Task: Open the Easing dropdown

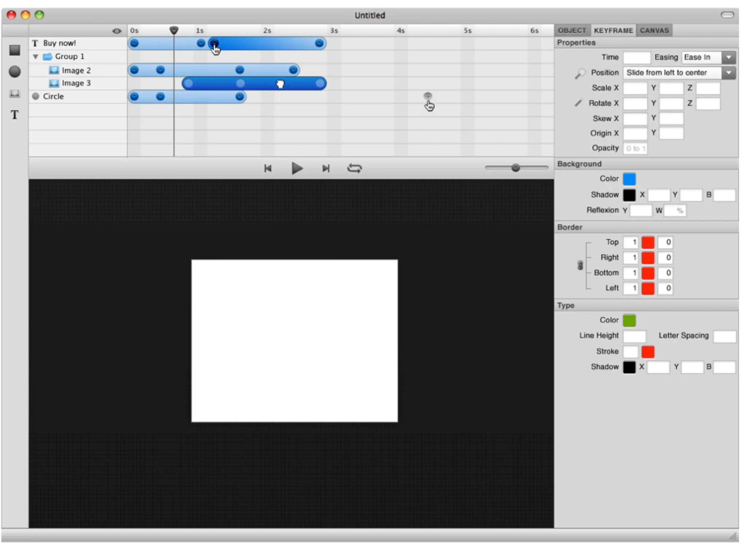Action: 728,58
